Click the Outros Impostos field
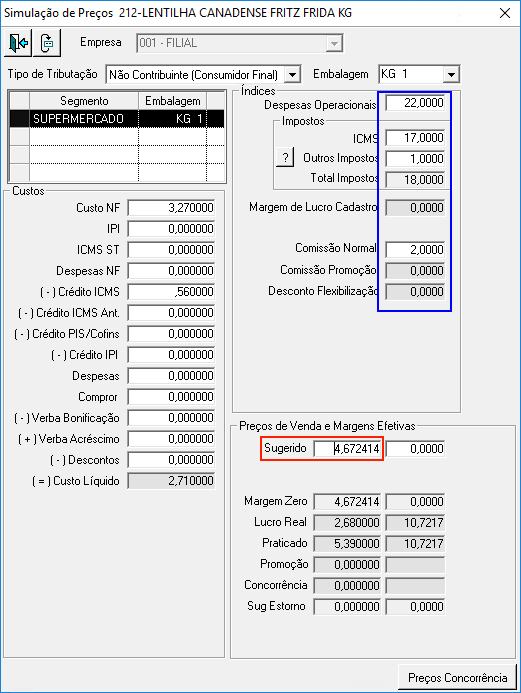Screen dimensions: 521x693 coord(415,159)
